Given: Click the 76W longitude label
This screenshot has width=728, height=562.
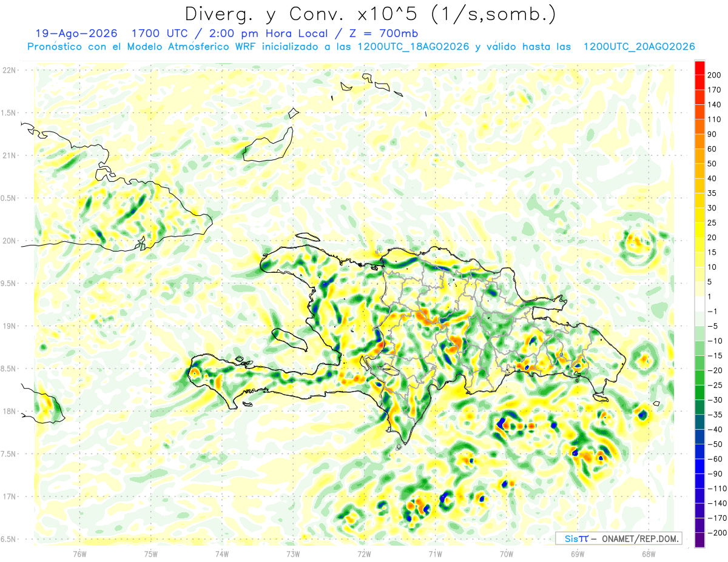Looking at the screenshot, I should 79,554.
